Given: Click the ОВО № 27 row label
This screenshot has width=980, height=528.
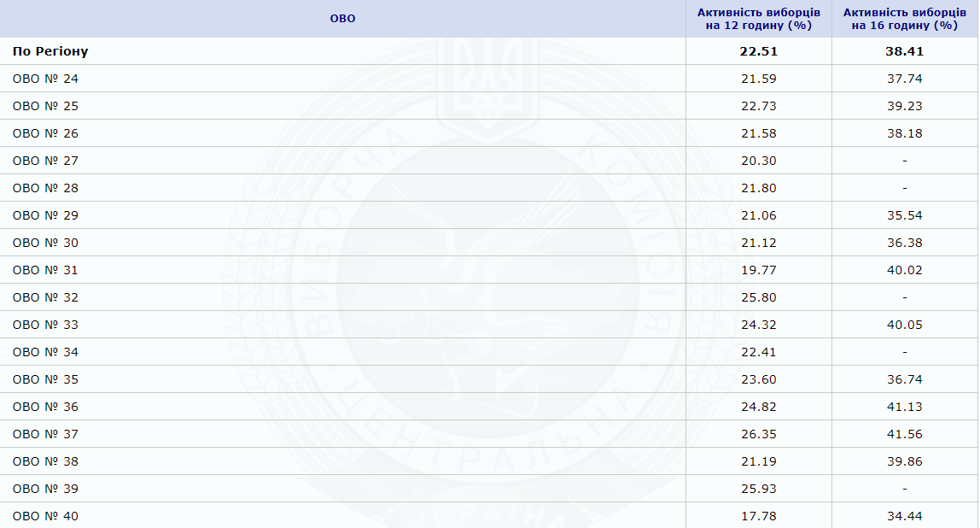Looking at the screenshot, I should click(45, 161).
